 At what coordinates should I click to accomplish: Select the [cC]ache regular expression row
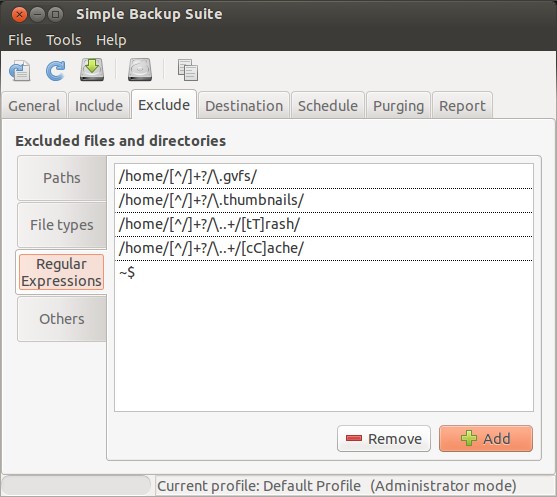click(x=324, y=248)
